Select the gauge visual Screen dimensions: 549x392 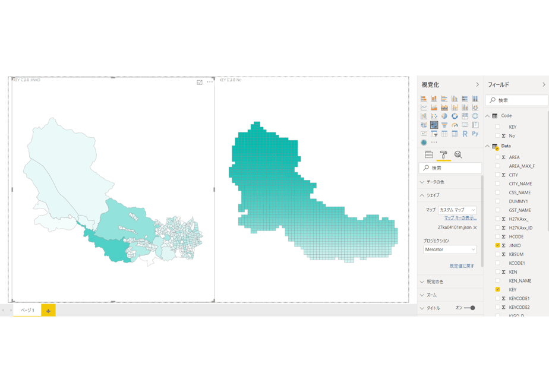(455, 125)
